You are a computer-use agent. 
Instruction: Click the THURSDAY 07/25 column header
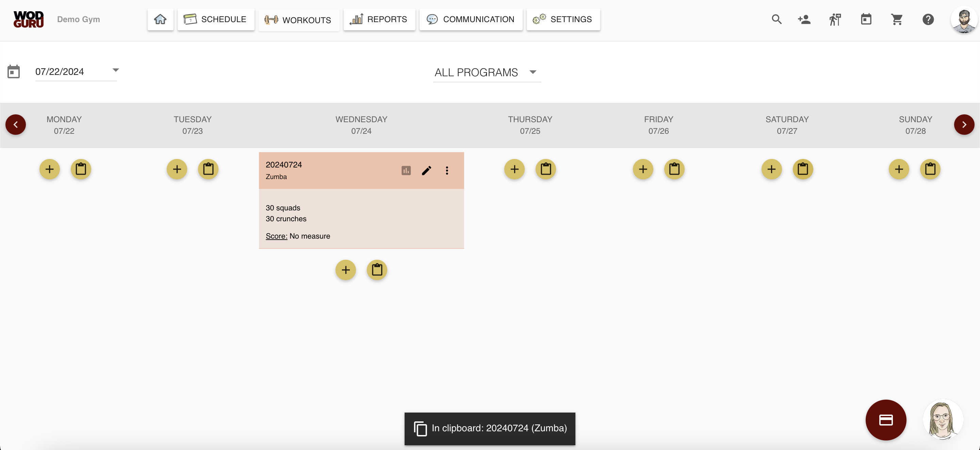pos(530,125)
